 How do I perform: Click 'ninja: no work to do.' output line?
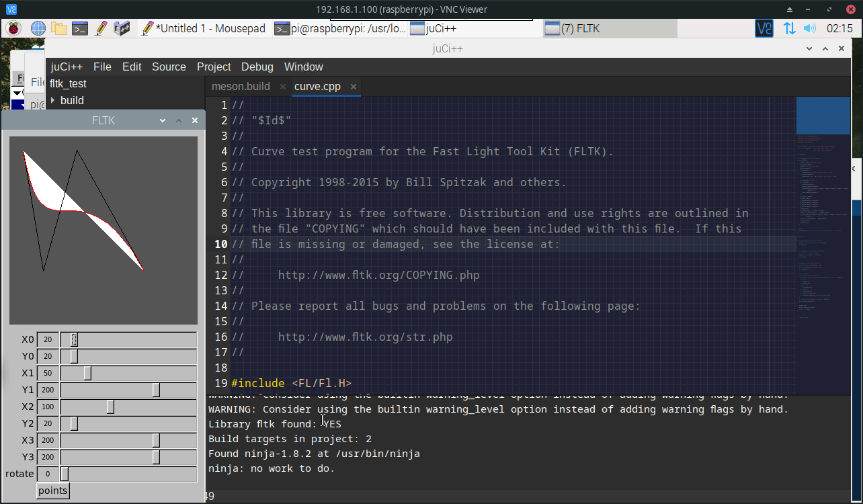(272, 468)
